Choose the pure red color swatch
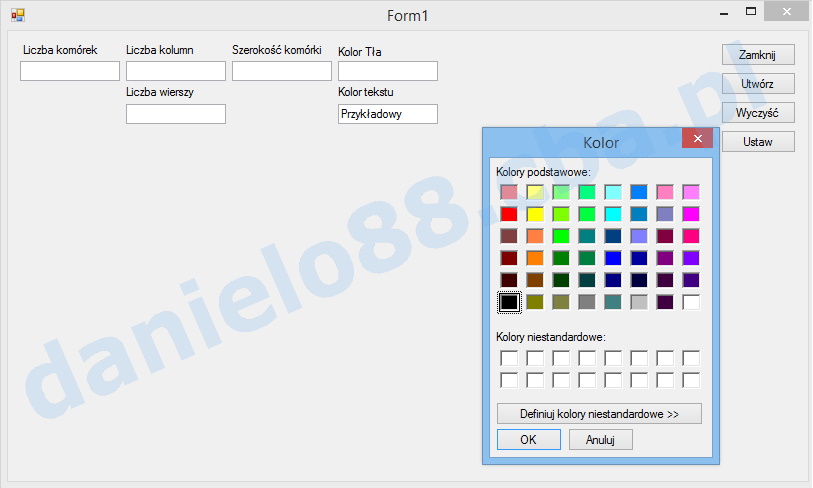Screen dimensions: 813x488 point(509,214)
